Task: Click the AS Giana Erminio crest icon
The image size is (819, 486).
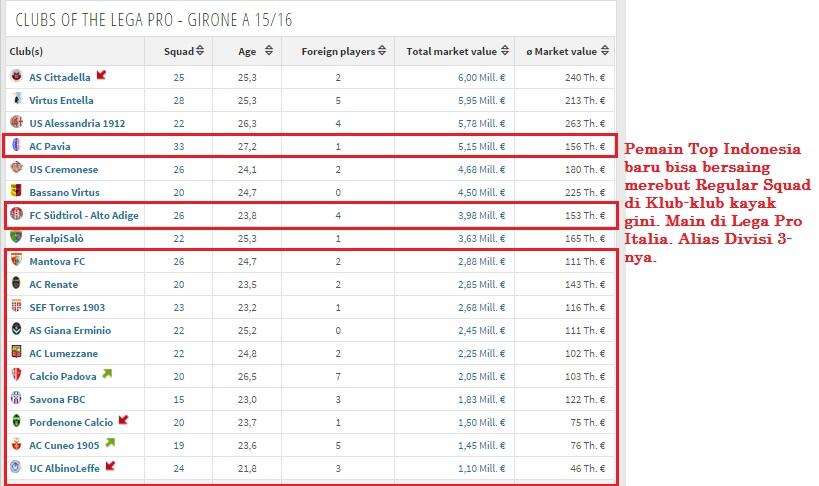Action: click(x=17, y=329)
